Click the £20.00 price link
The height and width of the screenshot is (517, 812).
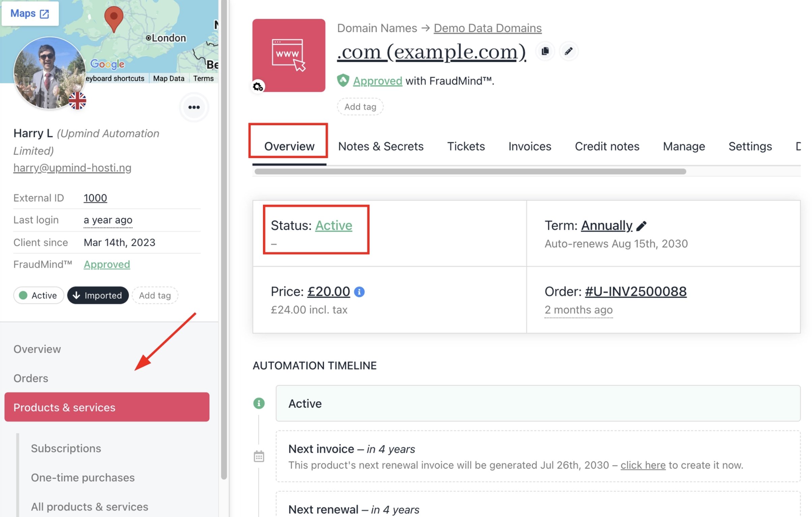click(x=328, y=291)
